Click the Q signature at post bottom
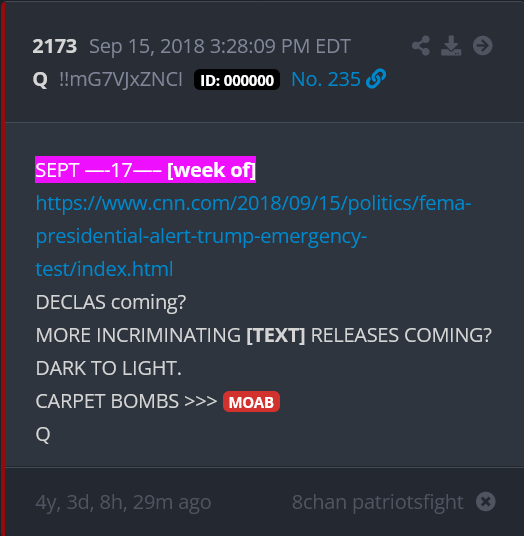 pos(43,434)
